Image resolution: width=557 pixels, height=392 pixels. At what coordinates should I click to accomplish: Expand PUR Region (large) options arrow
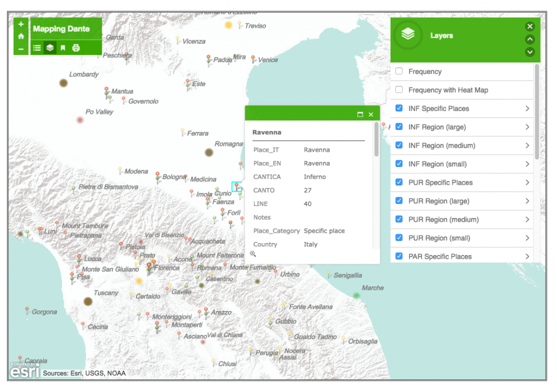tap(527, 201)
